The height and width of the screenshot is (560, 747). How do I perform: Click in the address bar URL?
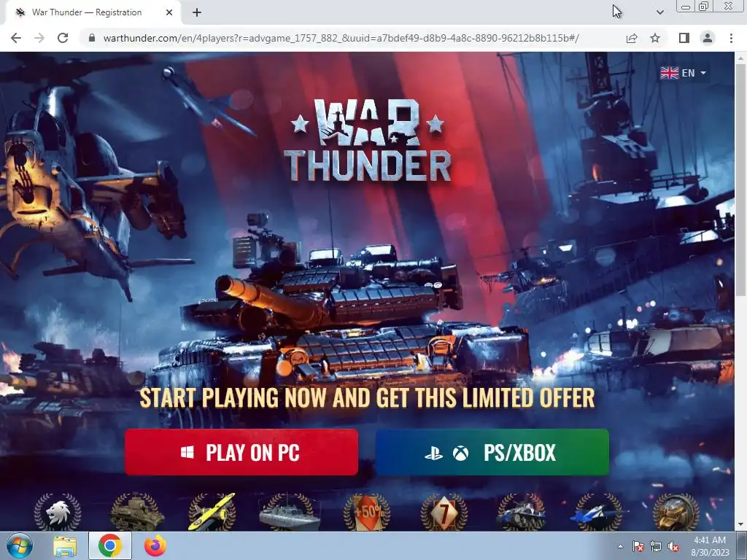coord(341,38)
